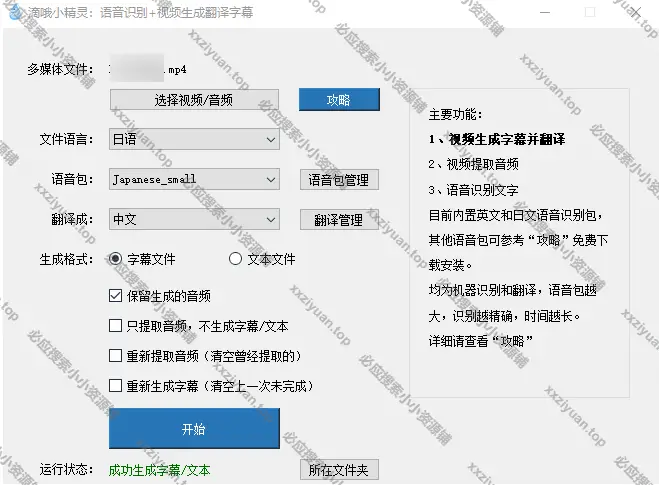Click the 翻译管理 button
This screenshot has width=659, height=485.
(x=339, y=220)
